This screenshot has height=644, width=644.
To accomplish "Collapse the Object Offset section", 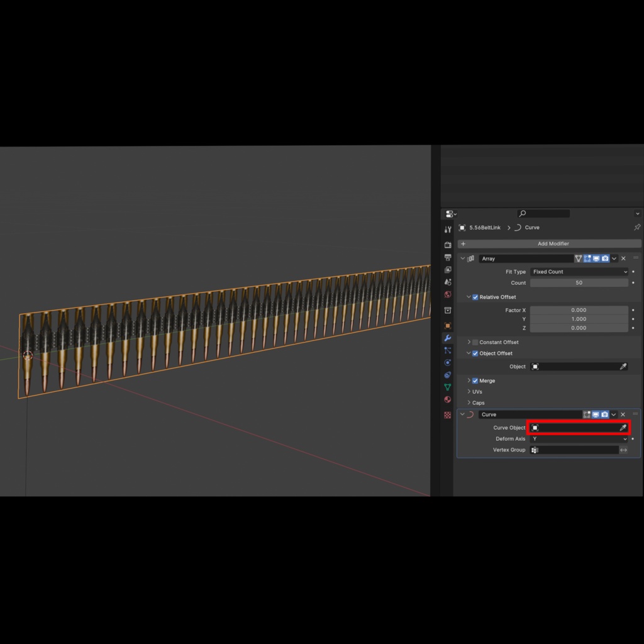I will click(x=469, y=353).
